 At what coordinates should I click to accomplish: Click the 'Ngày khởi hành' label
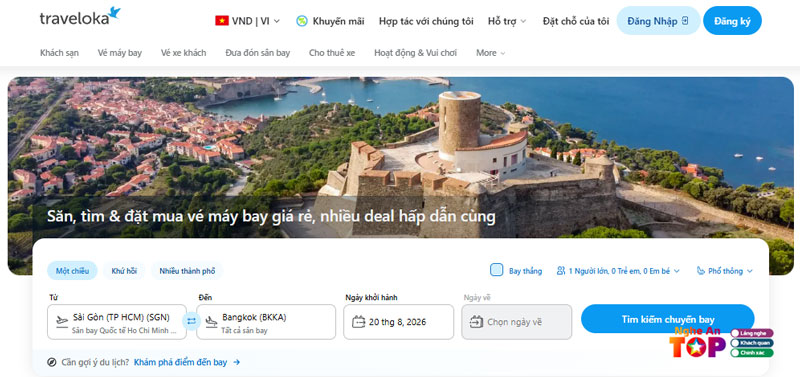point(371,297)
